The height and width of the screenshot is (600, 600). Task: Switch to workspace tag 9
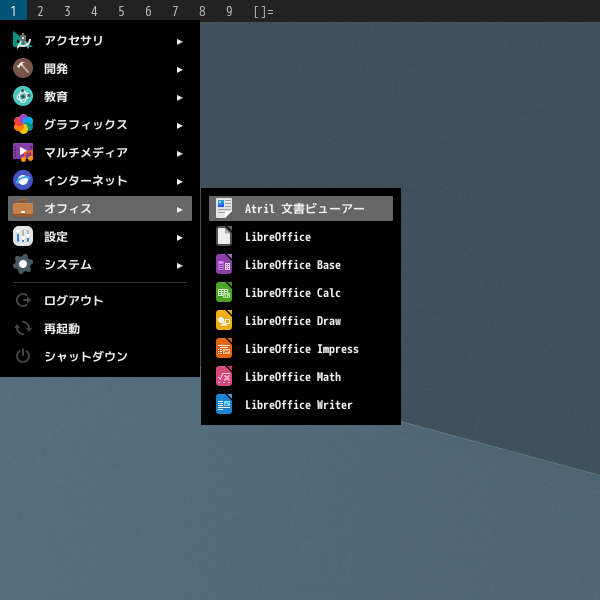(229, 11)
